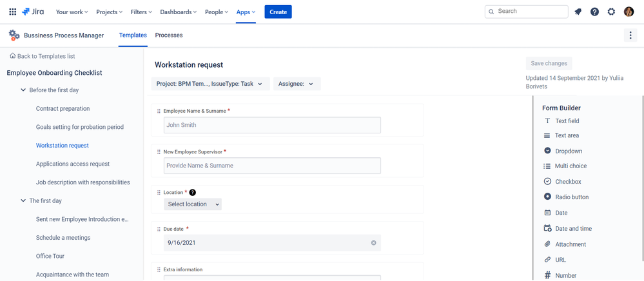Click the Radio button icon in Form Builder

pyautogui.click(x=547, y=197)
